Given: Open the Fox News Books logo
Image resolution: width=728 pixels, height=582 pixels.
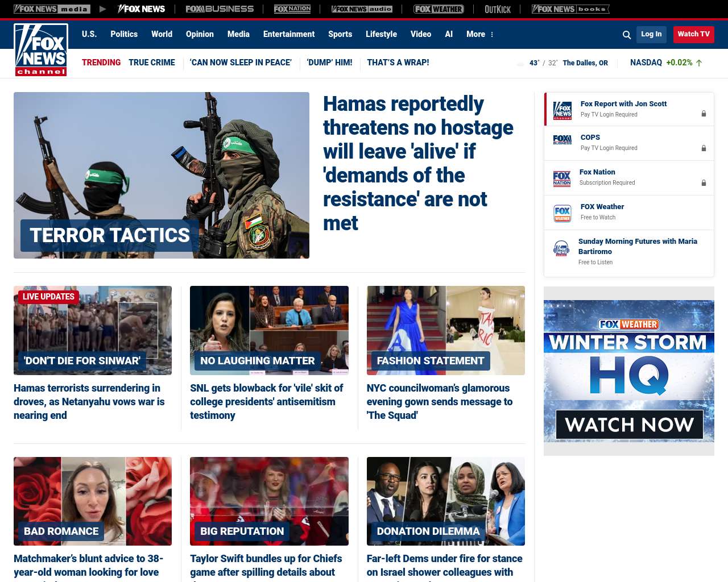Looking at the screenshot, I should [x=570, y=9].
